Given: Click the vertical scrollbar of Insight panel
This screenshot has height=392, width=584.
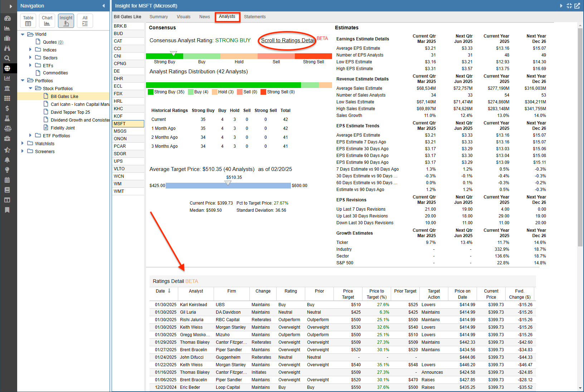Looking at the screenshot, I should [x=580, y=137].
